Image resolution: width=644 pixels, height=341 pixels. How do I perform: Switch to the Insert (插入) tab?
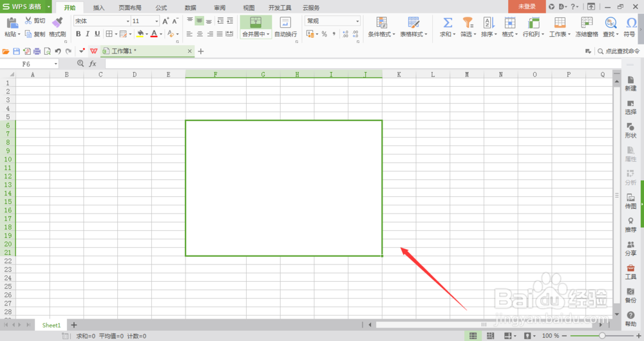(x=99, y=7)
